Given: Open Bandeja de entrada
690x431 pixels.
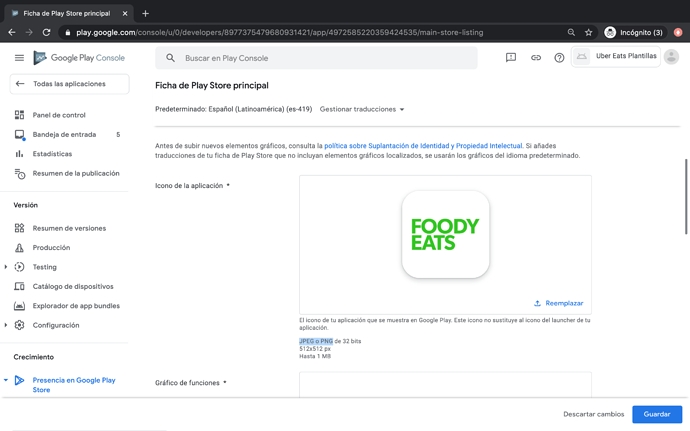Looking at the screenshot, I should point(64,134).
